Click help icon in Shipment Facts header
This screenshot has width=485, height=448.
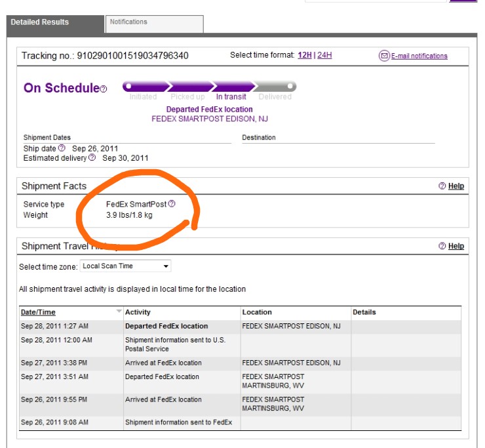[442, 186]
